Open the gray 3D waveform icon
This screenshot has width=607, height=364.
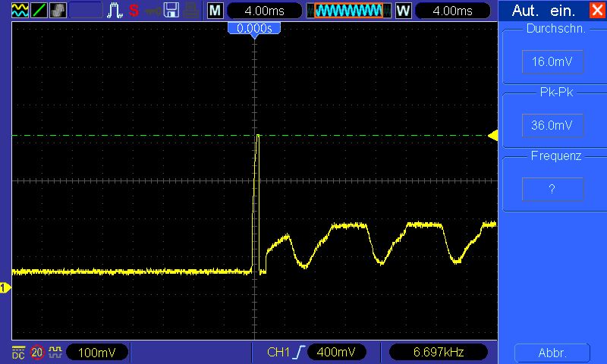point(58,11)
